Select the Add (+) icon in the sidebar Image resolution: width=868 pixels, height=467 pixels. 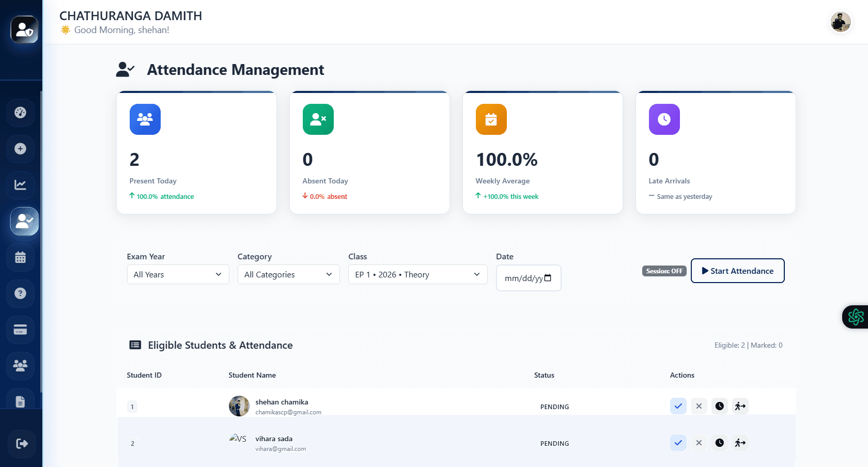tap(20, 149)
